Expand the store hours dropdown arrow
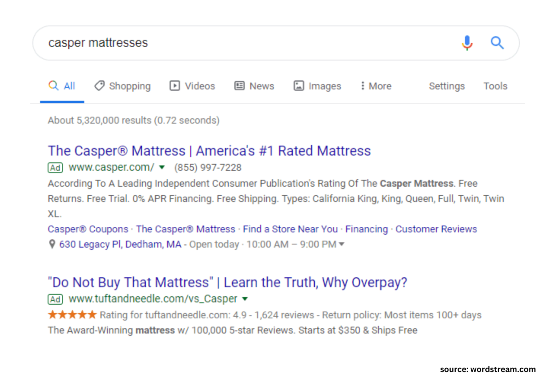The width and height of the screenshot is (555, 392). pos(342,244)
